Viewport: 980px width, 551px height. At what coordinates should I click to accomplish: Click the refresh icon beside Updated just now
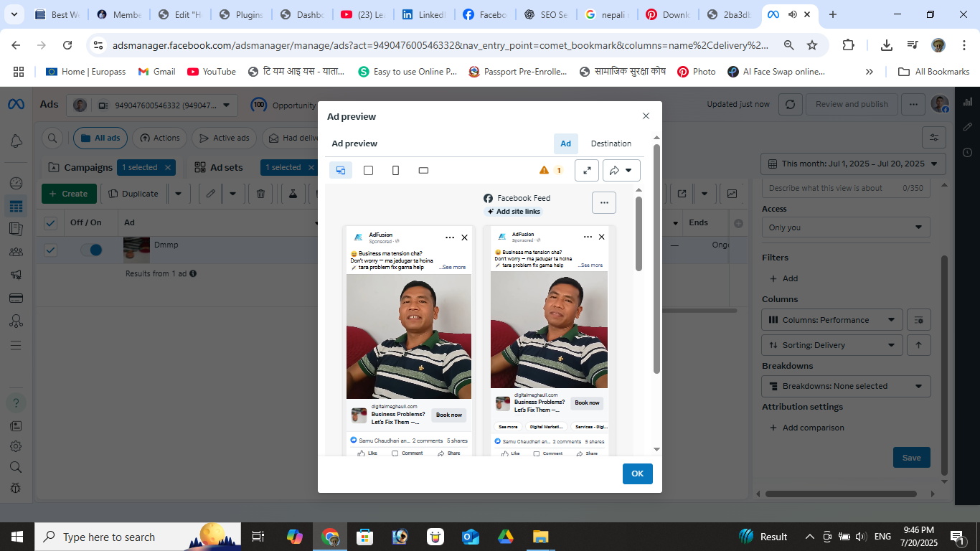(790, 104)
